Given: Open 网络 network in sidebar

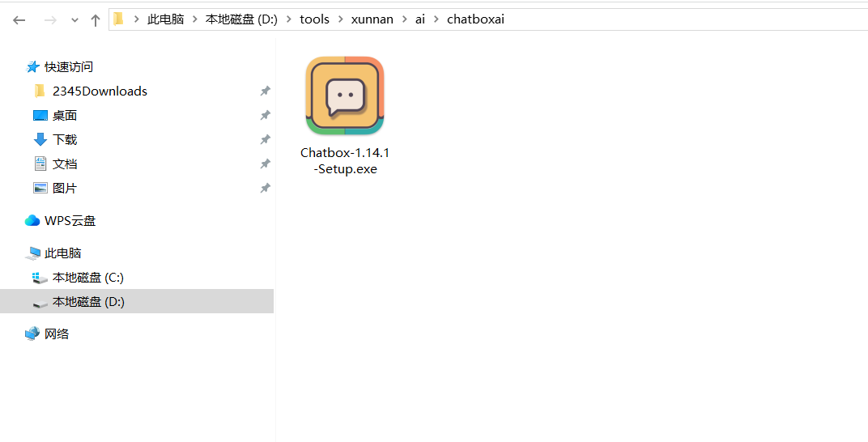Looking at the screenshot, I should pos(56,334).
